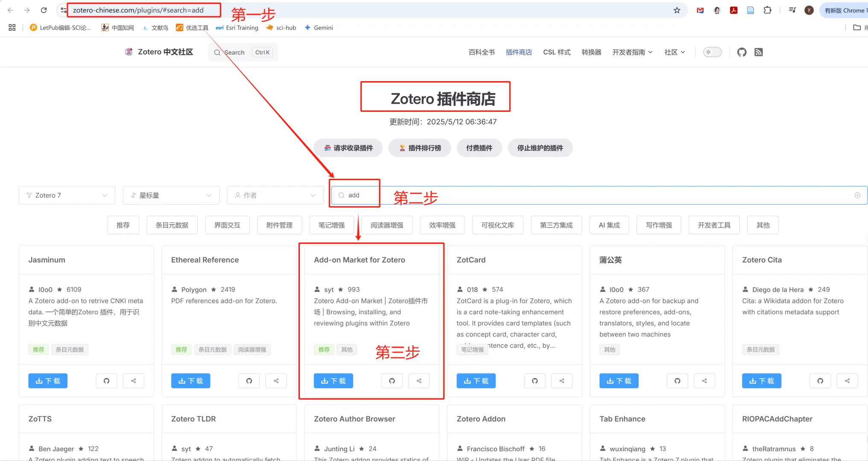
Task: Open the 星标量 sorting dropdown
Action: (x=171, y=195)
